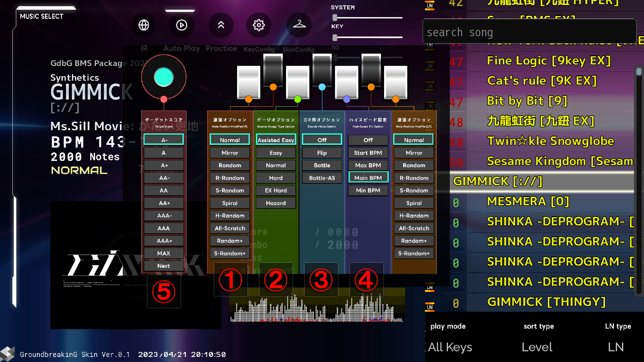Click the globe IR icon
The width and height of the screenshot is (644, 362).
pyautogui.click(x=144, y=25)
